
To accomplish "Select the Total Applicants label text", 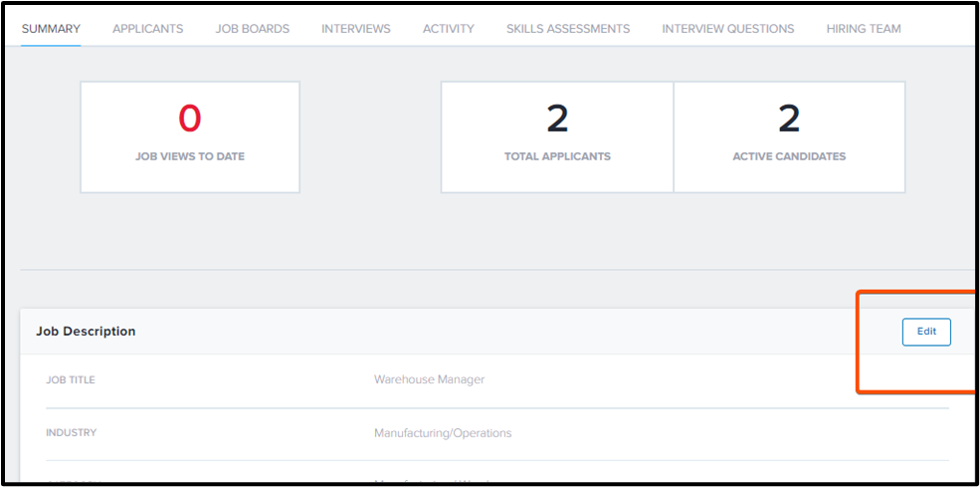I will pos(556,156).
